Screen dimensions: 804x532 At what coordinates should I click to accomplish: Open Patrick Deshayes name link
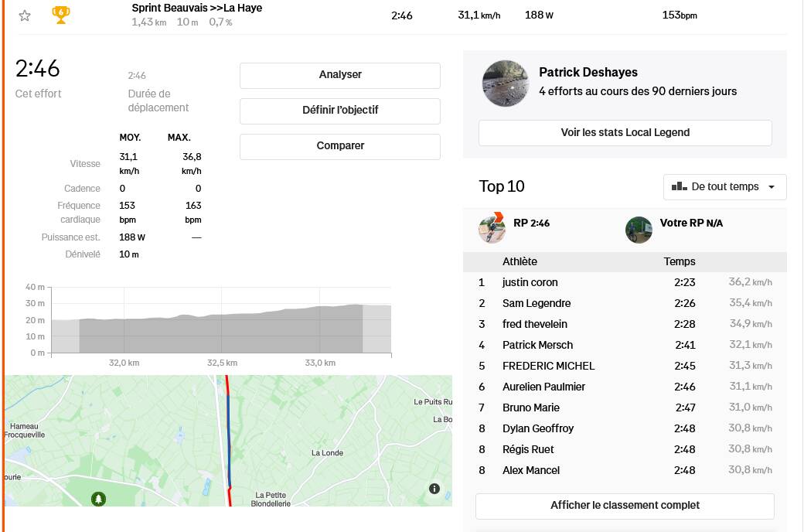point(588,73)
